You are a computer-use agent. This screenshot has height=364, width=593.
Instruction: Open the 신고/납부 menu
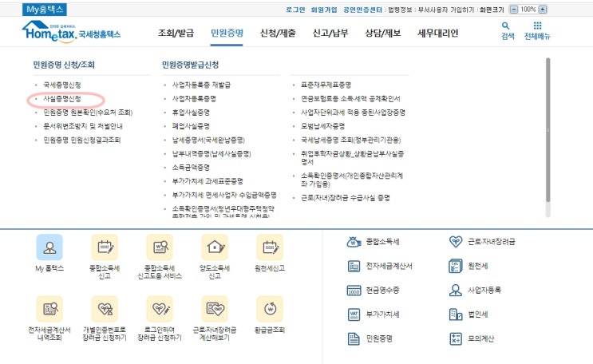point(330,34)
